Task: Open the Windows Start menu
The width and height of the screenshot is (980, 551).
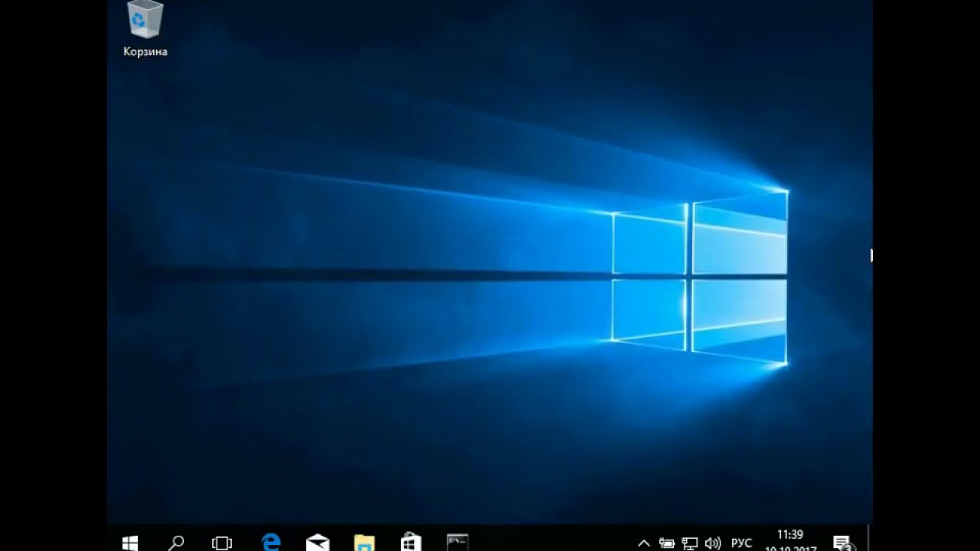Action: (130, 543)
